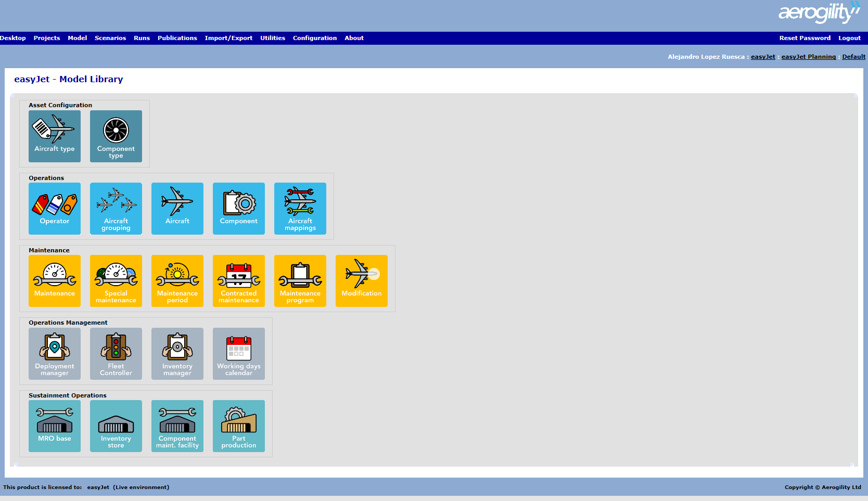Viewport: 868px width, 501px height.
Task: Open the Scenarios menu
Action: [x=110, y=38]
